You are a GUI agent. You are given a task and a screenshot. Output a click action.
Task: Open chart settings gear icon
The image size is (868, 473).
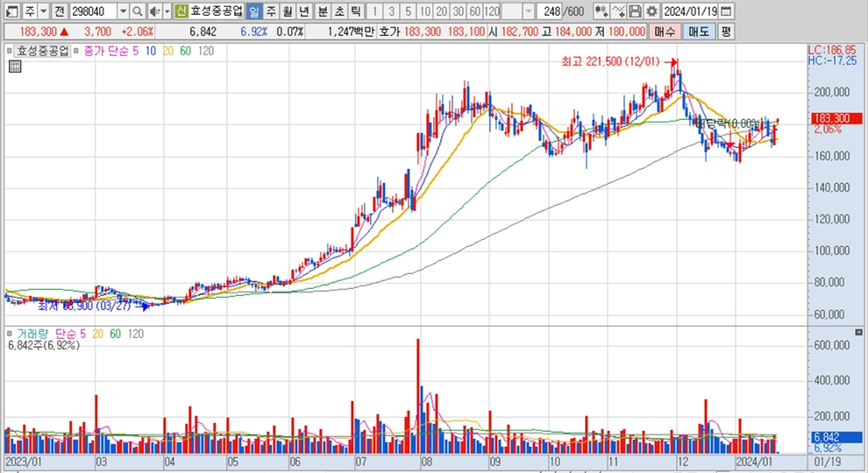(651, 11)
